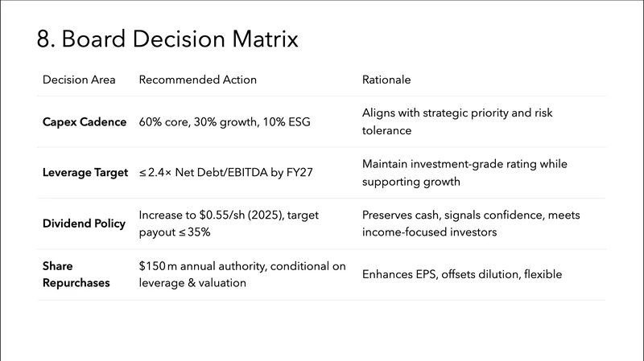Select the "Share Repurchases" row label

pyautogui.click(x=77, y=274)
